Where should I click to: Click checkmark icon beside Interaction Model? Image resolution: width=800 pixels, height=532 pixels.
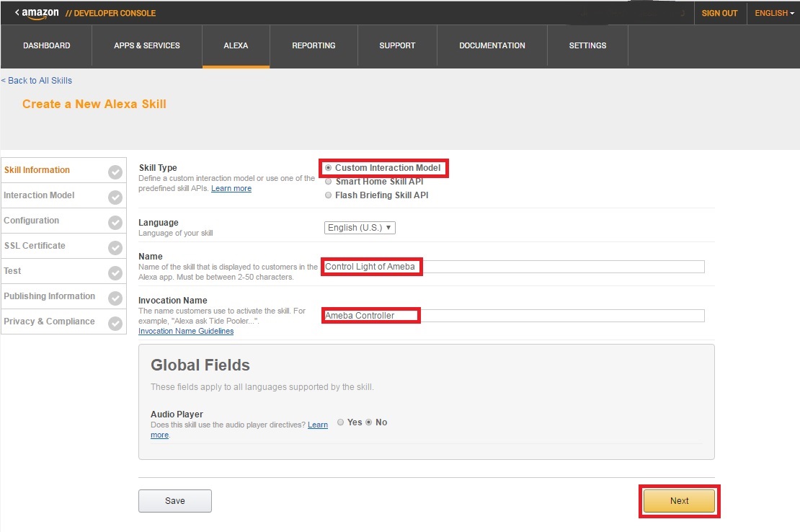pos(115,198)
